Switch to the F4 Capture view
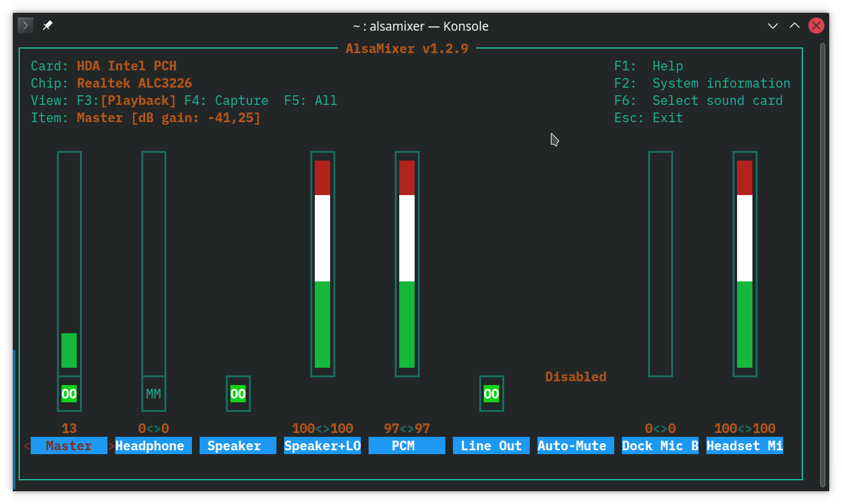Screen dimensions: 842x504 pos(226,100)
